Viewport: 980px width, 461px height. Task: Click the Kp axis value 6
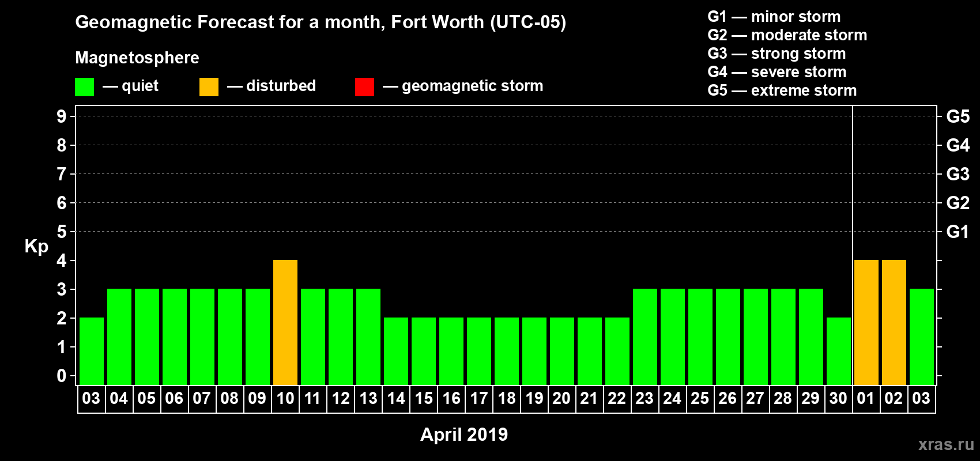coord(62,203)
